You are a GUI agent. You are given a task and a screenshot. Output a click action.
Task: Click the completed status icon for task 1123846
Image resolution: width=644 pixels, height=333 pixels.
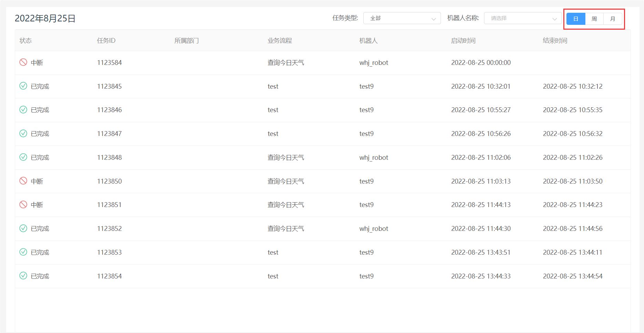tap(23, 110)
